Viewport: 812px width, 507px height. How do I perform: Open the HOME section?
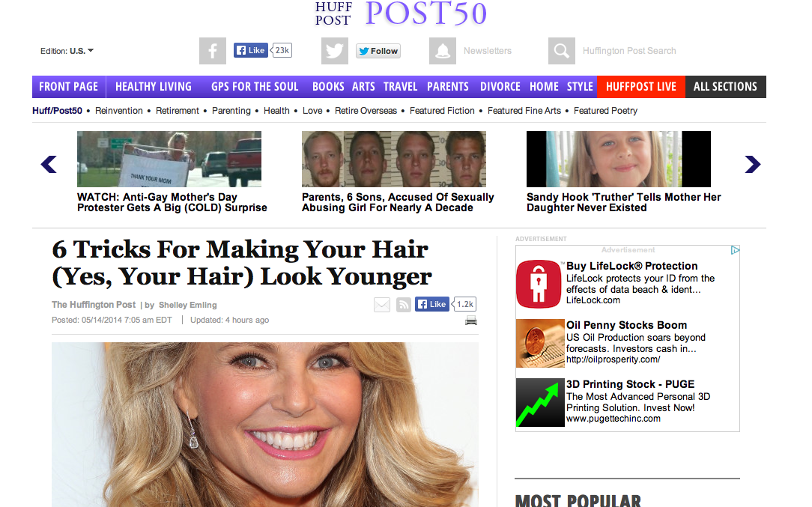(x=544, y=86)
